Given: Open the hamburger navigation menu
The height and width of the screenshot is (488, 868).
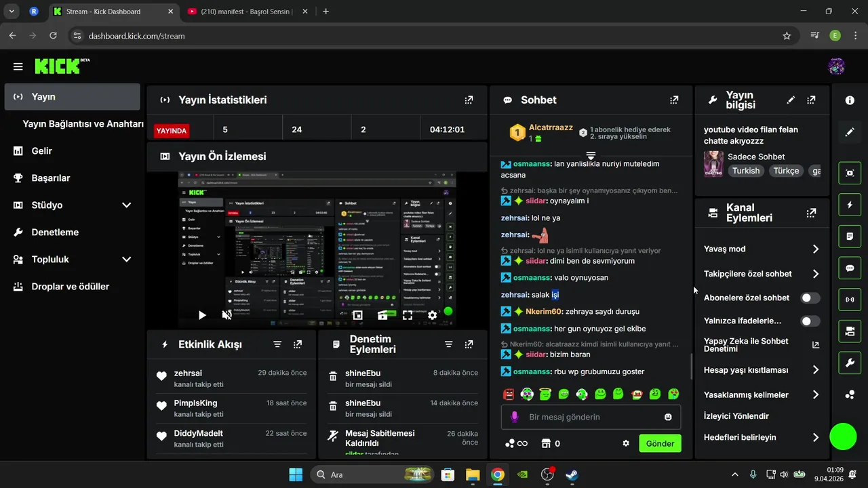Looking at the screenshot, I should 18,66.
